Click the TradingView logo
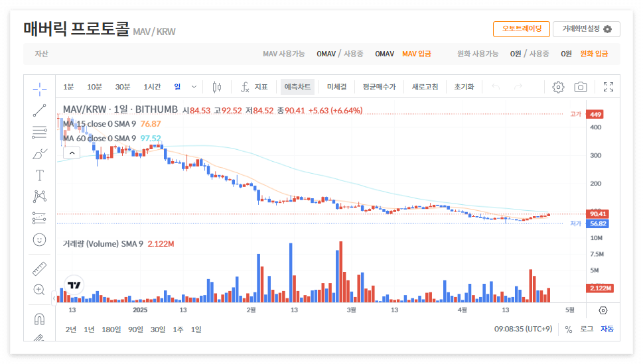 point(74,285)
